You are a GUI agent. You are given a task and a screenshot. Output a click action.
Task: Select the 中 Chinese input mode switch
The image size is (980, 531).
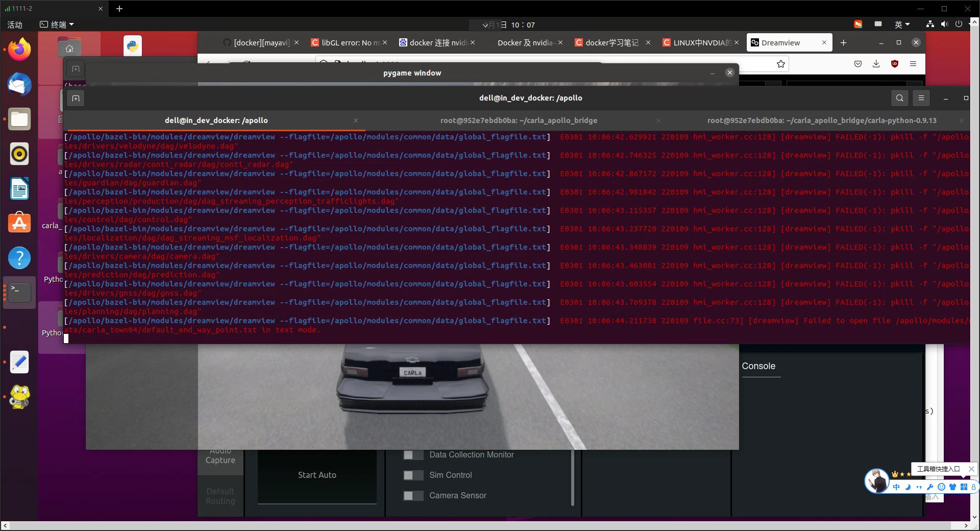point(896,487)
